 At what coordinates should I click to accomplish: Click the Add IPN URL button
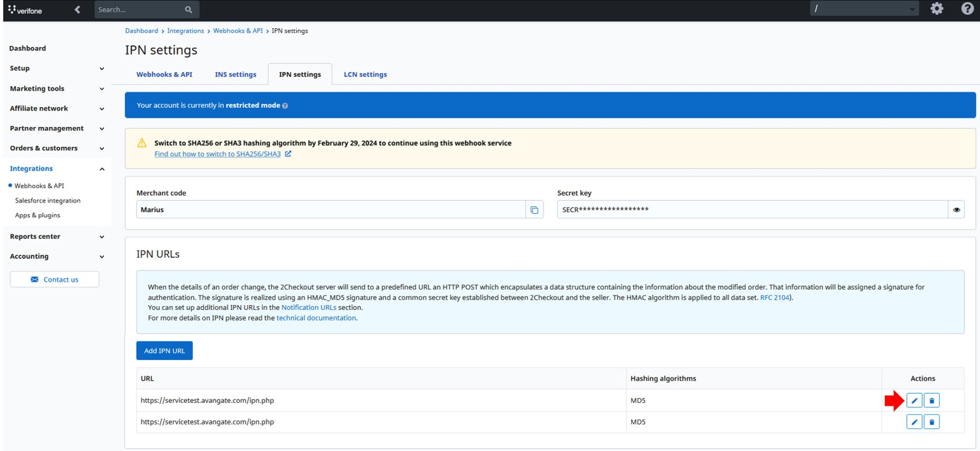pyautogui.click(x=164, y=351)
